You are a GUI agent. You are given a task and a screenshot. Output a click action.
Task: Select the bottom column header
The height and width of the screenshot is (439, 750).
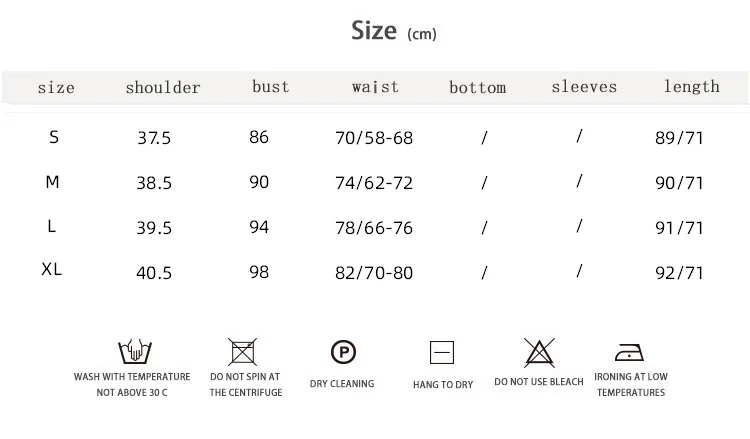click(477, 88)
